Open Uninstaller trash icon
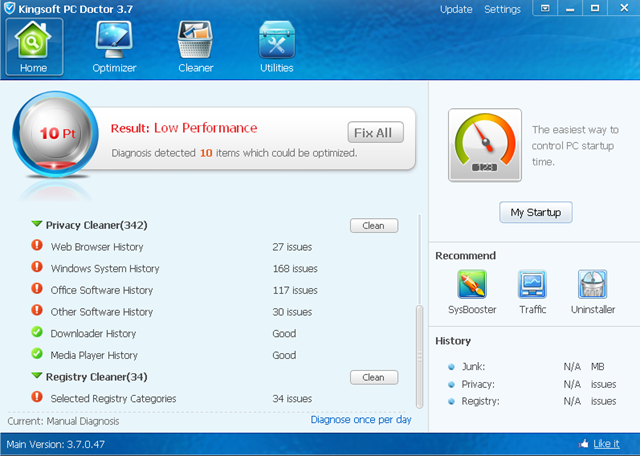Image resolution: width=640 pixels, height=456 pixels. (593, 284)
